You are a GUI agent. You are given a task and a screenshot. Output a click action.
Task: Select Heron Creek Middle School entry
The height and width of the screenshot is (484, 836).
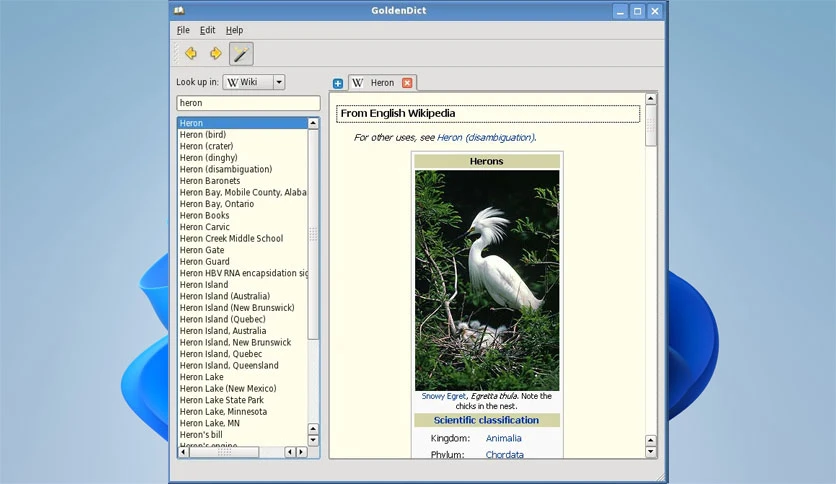tap(243, 238)
